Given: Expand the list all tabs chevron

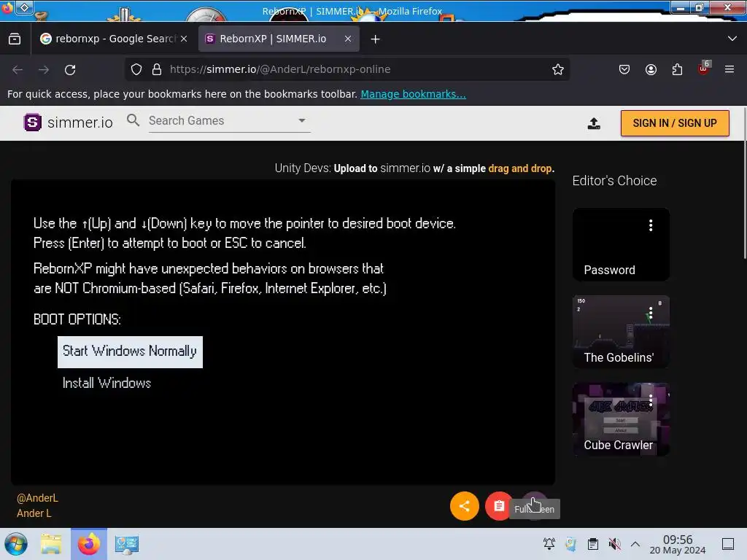Looking at the screenshot, I should [732, 39].
